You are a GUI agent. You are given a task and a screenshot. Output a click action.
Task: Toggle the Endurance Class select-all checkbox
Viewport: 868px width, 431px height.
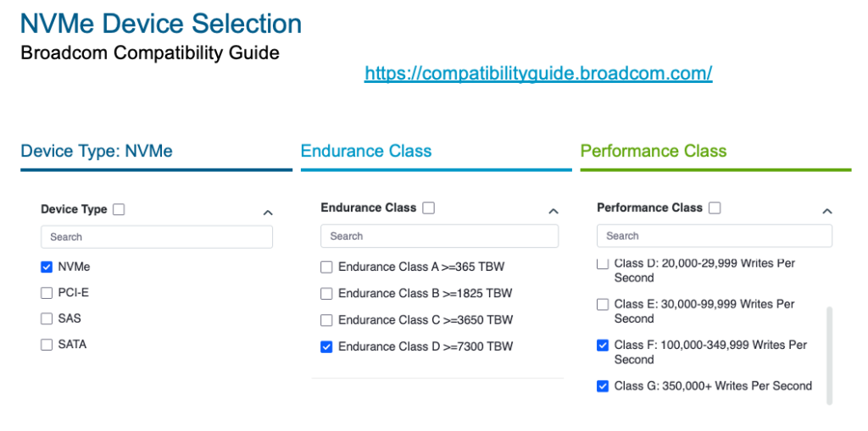[429, 207]
